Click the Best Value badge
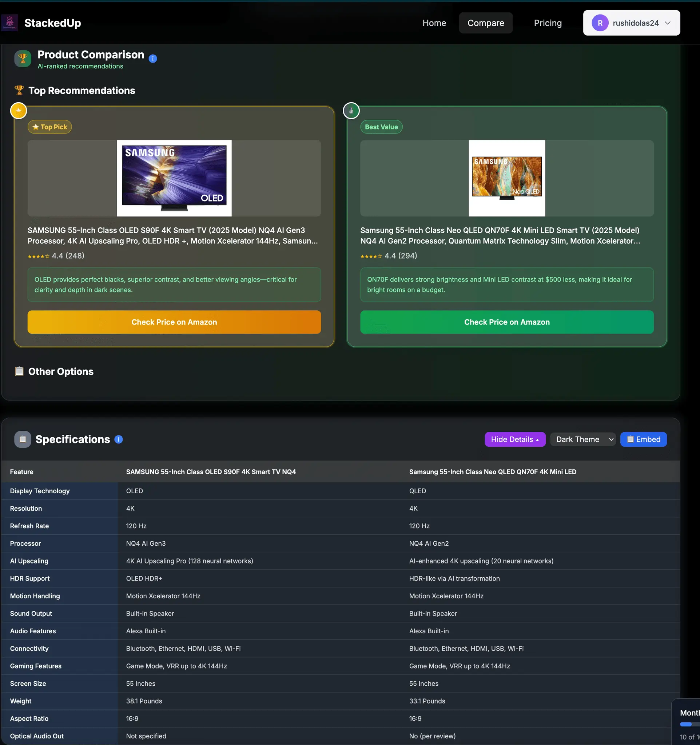 point(381,127)
